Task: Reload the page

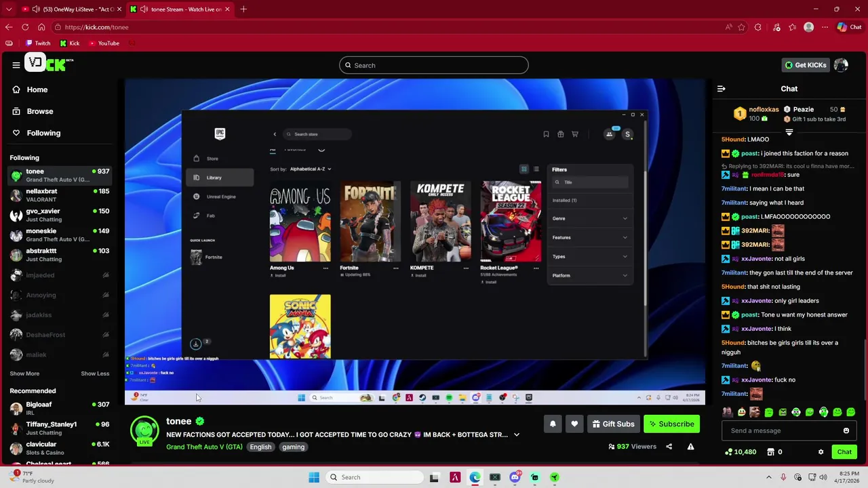Action: (x=25, y=27)
